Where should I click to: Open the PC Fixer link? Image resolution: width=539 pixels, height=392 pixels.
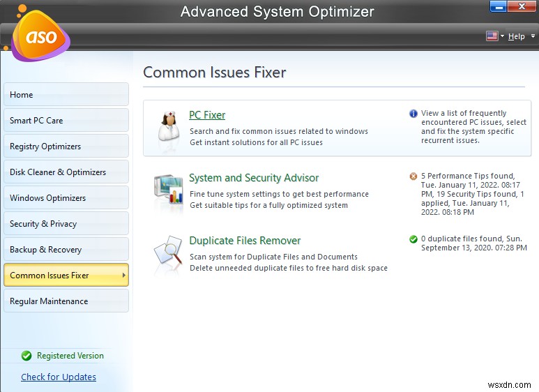point(207,115)
